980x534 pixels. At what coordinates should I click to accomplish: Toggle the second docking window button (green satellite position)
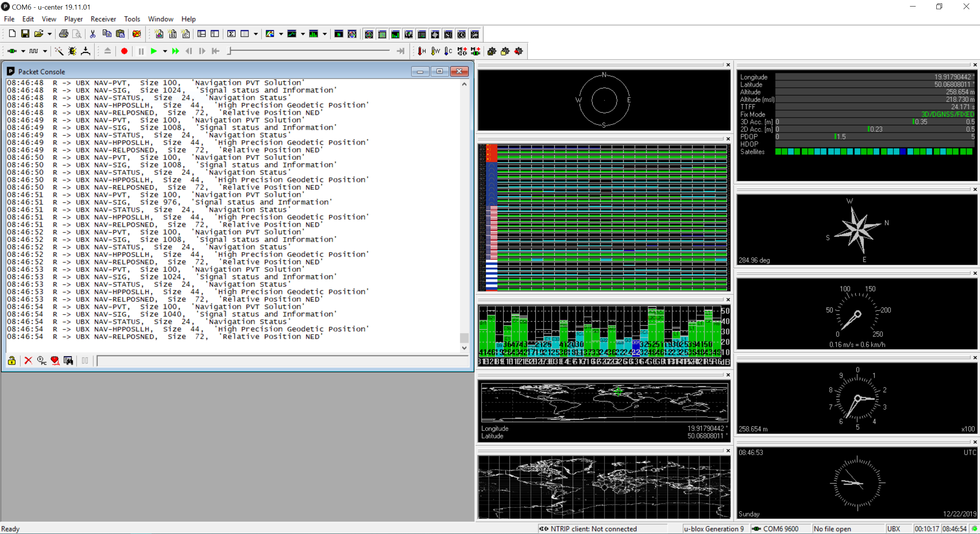382,34
